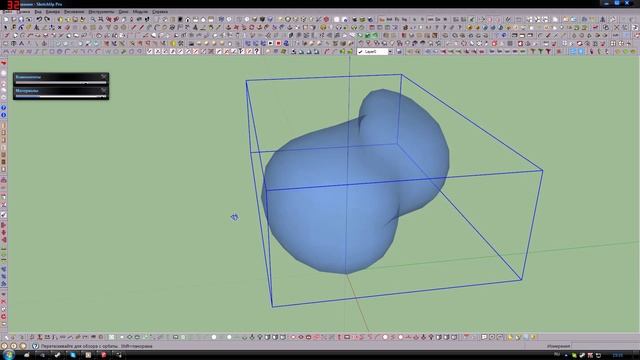Screen dimensions: 640x360
Task: Select the arrow Select tool
Action: pos(5,27)
